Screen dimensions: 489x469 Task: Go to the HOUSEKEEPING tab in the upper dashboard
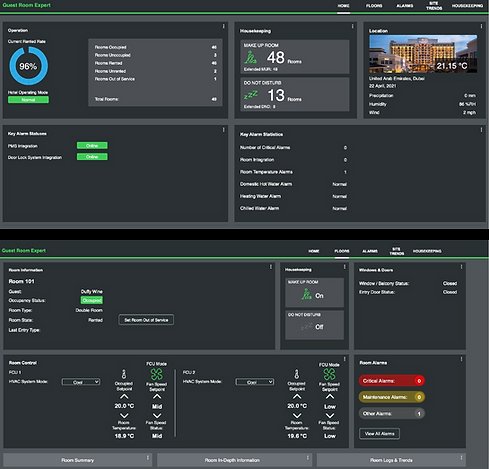[467, 6]
